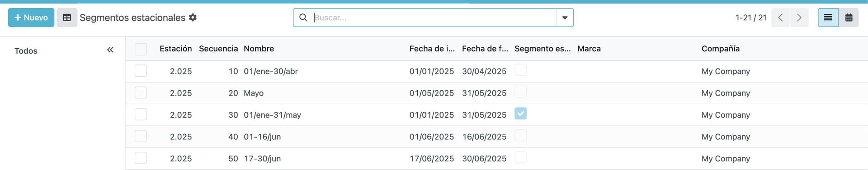Tick the select-all checkbox in the header
Screen dimensions: 868x170
(141, 49)
